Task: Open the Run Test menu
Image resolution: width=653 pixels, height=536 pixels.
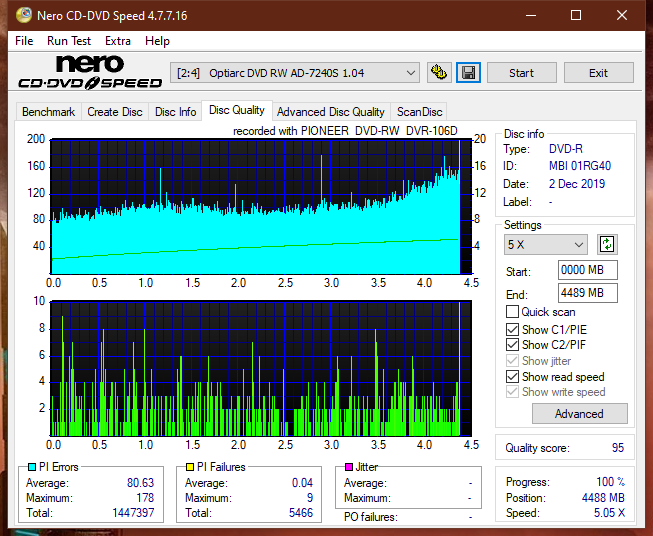Action: pyautogui.click(x=69, y=41)
